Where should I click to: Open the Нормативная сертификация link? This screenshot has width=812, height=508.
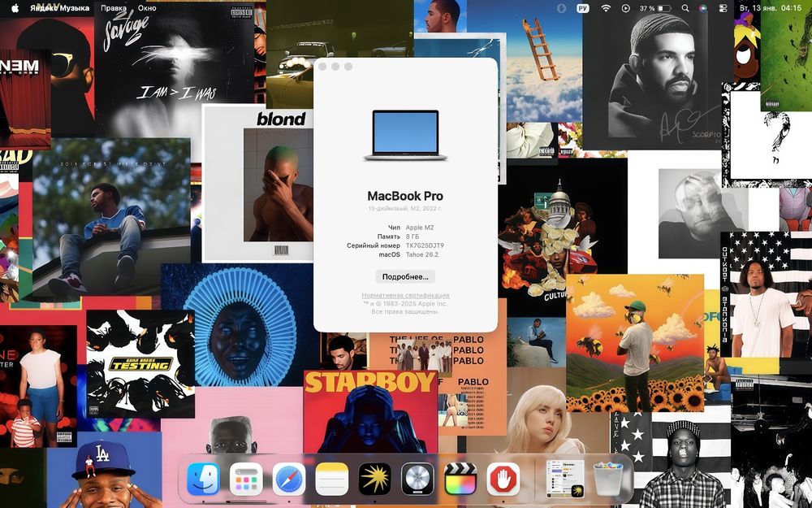pyautogui.click(x=405, y=296)
